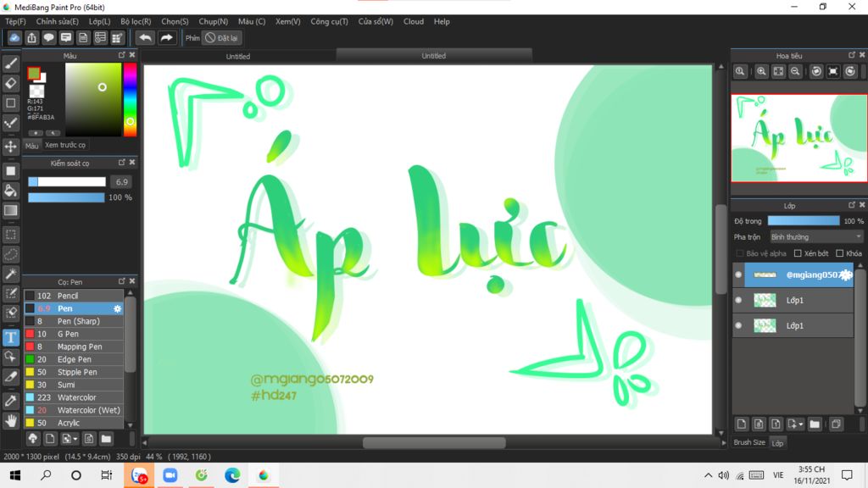This screenshot has height=488, width=868.
Task: Switch to Xem trước cọ tab
Action: [65, 145]
